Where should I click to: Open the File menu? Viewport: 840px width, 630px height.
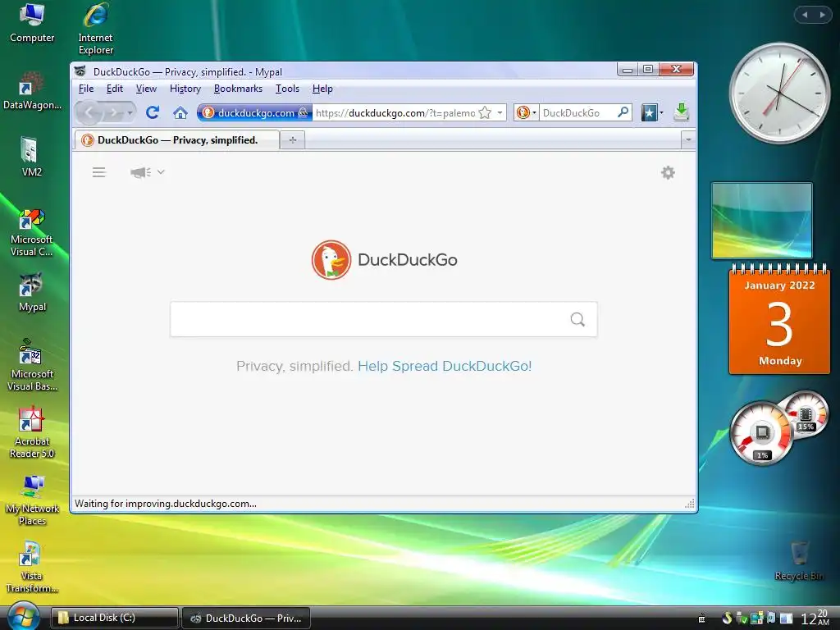pyautogui.click(x=85, y=89)
